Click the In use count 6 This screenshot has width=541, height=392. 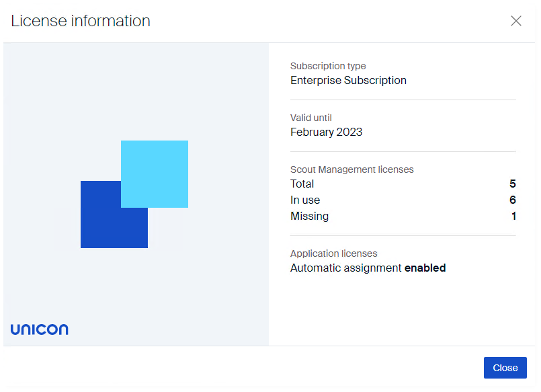pos(513,200)
